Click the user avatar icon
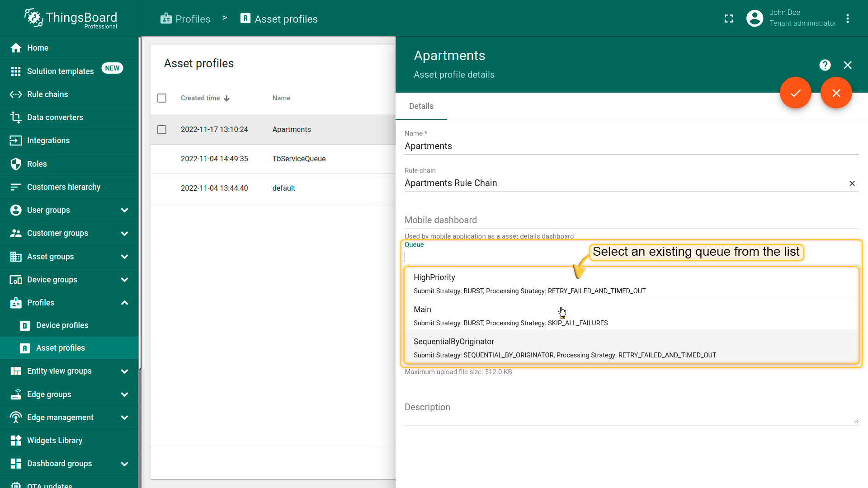868x488 pixels. (755, 19)
